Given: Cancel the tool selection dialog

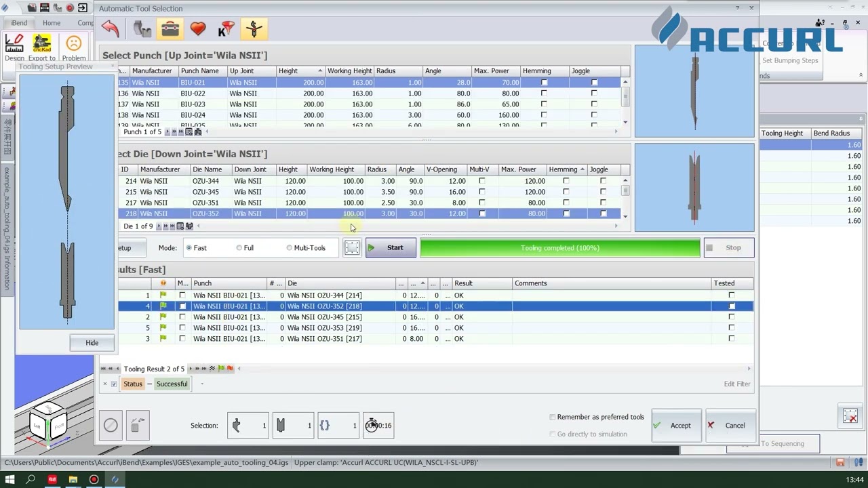Looking at the screenshot, I should [x=730, y=426].
